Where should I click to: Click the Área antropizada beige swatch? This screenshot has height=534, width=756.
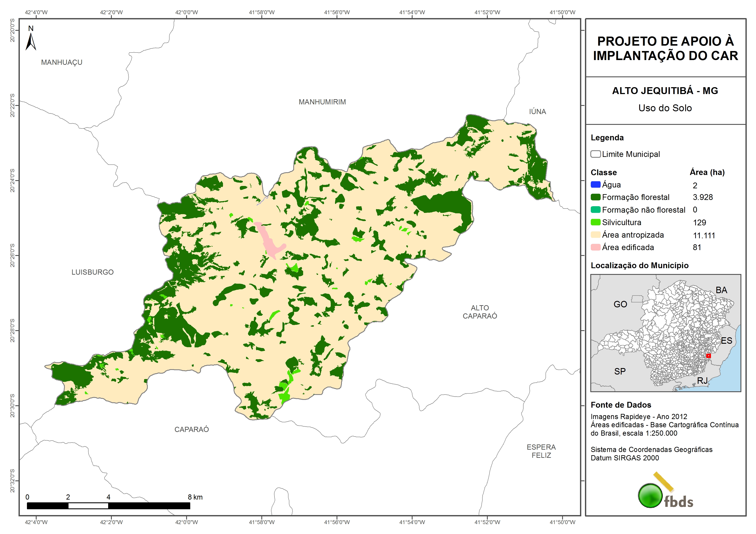click(x=595, y=235)
